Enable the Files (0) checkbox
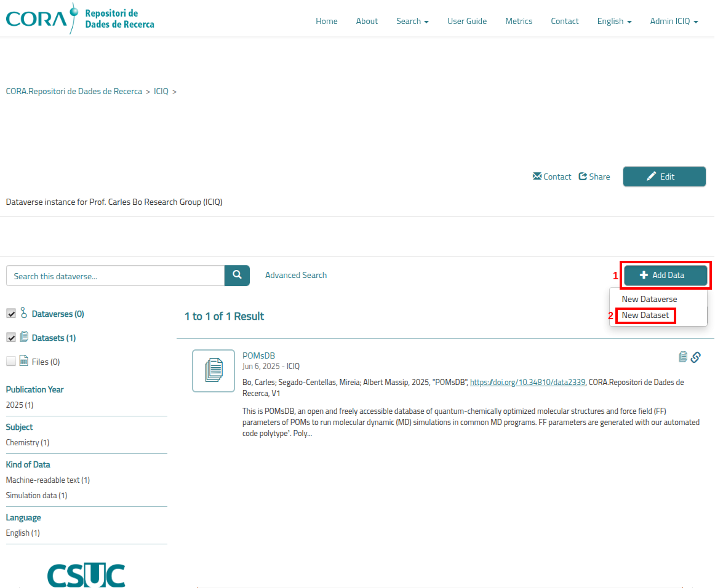The height and width of the screenshot is (588, 715). (11, 362)
